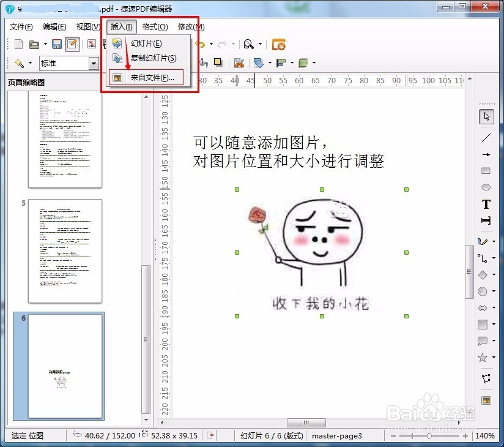This screenshot has width=504, height=447.
Task: Select the Ellipse tool
Action: point(486,187)
